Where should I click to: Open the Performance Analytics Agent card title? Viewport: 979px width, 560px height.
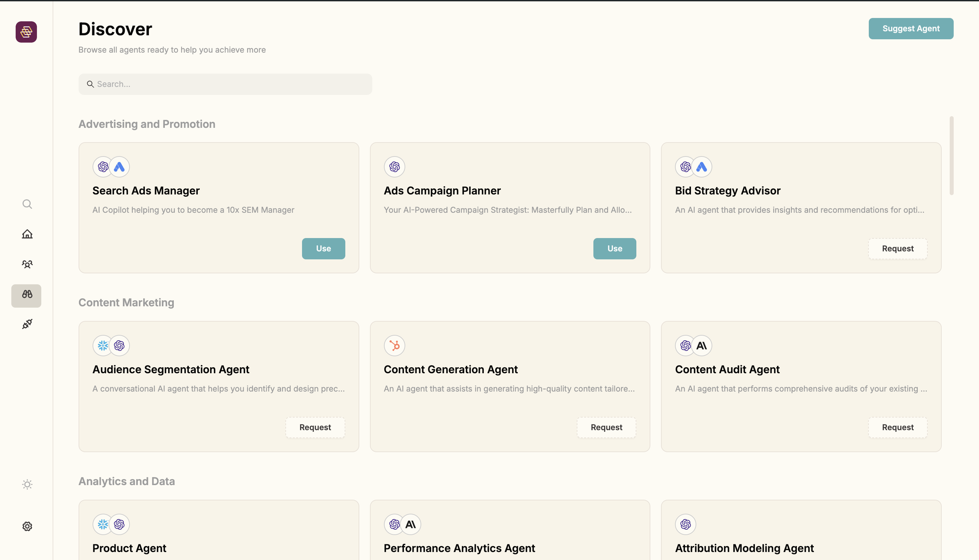coord(459,548)
